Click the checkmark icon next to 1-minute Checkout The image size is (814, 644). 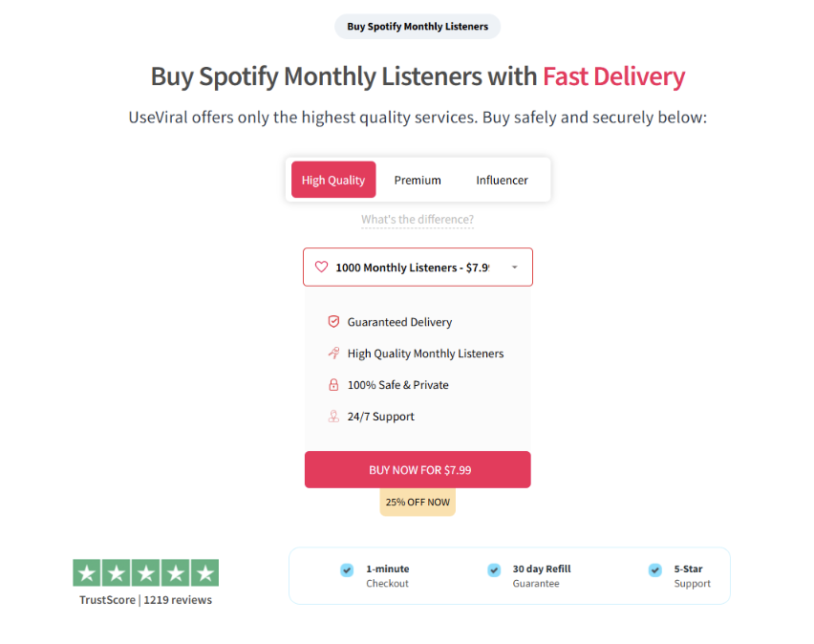[347, 569]
